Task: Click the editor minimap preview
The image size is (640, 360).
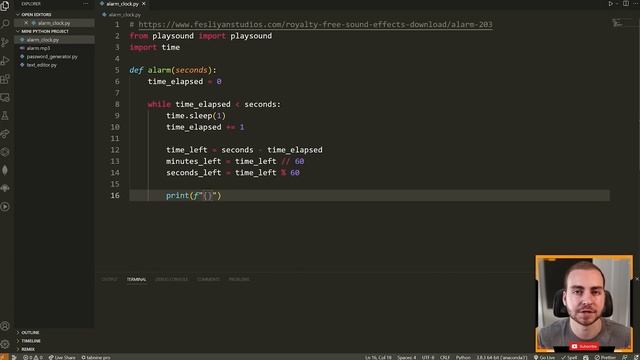Action: coord(617,23)
